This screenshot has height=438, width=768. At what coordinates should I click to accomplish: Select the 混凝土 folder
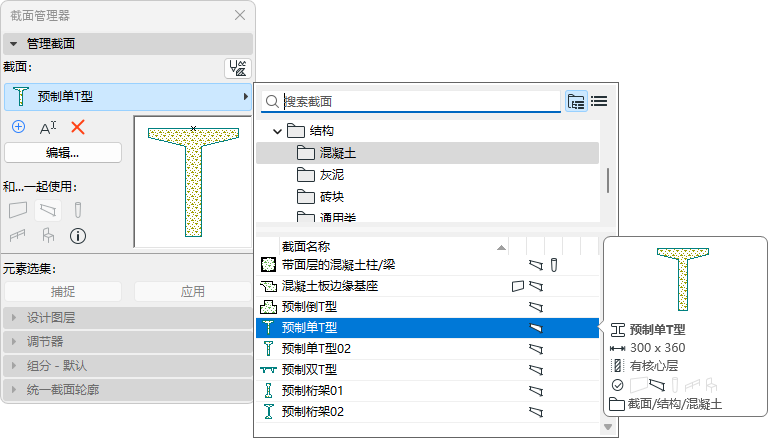(x=427, y=153)
